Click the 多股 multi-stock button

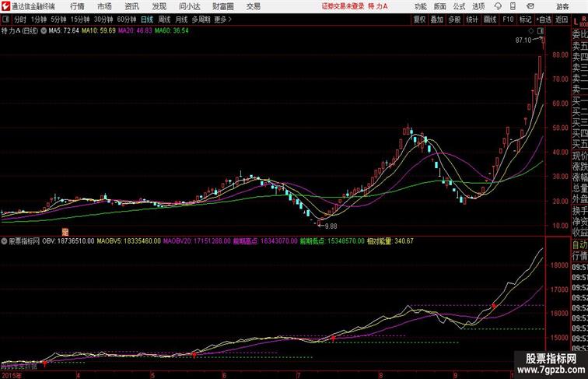coord(454,19)
